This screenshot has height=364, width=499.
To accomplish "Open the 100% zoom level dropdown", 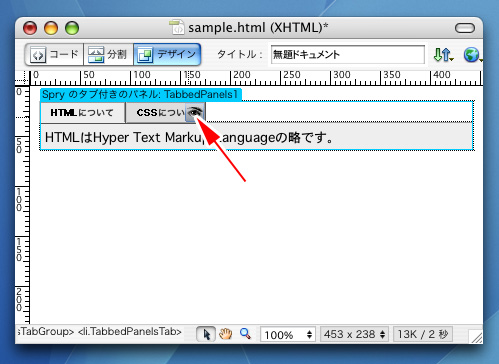I will 288,334.
